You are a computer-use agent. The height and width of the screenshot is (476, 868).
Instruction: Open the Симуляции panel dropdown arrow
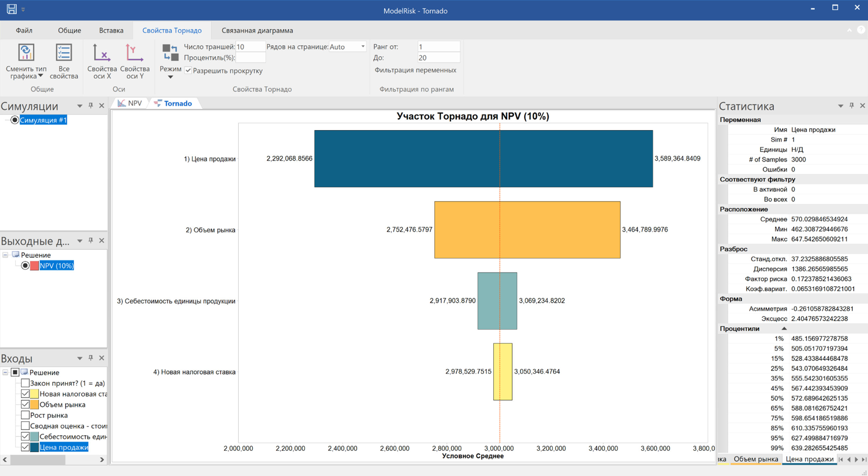[x=79, y=106]
